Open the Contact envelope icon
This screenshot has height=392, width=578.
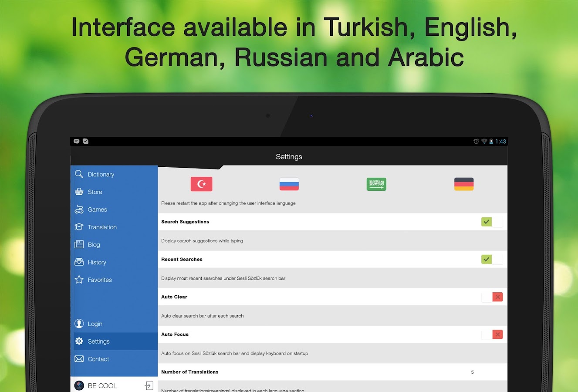click(79, 359)
